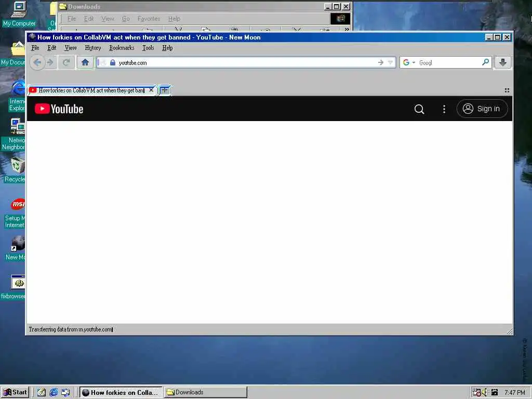Switch to the How forkies taskbar button
The image size is (532, 399).
121,393
